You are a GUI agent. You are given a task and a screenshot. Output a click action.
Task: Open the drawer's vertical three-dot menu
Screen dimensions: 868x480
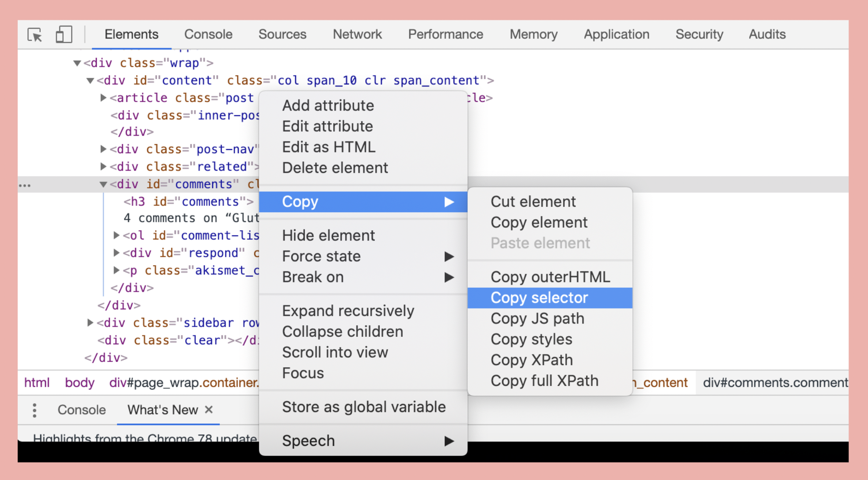click(34, 410)
